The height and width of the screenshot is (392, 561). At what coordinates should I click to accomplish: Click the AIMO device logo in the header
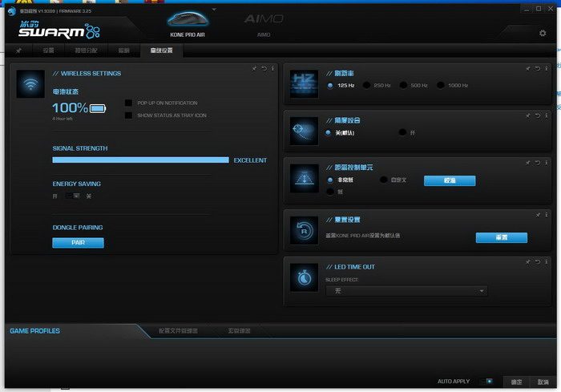(x=264, y=18)
